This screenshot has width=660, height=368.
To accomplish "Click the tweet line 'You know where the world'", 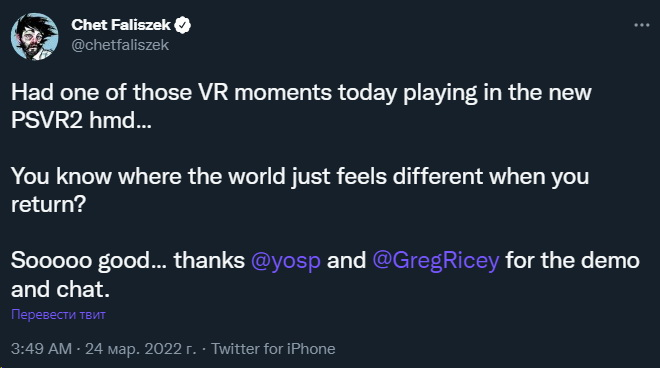I will point(300,176).
